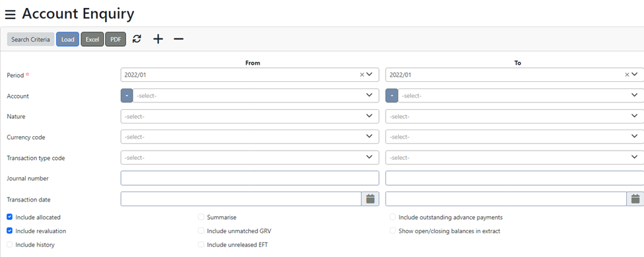
Task: Clear the Period To value with X
Action: tap(627, 75)
